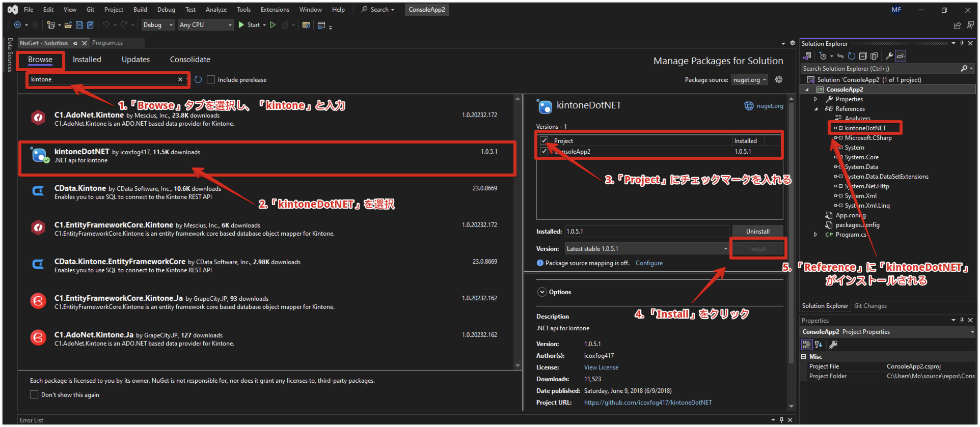The height and width of the screenshot is (427, 980).
Task: Open the Start button dropdown arrow
Action: (x=264, y=25)
